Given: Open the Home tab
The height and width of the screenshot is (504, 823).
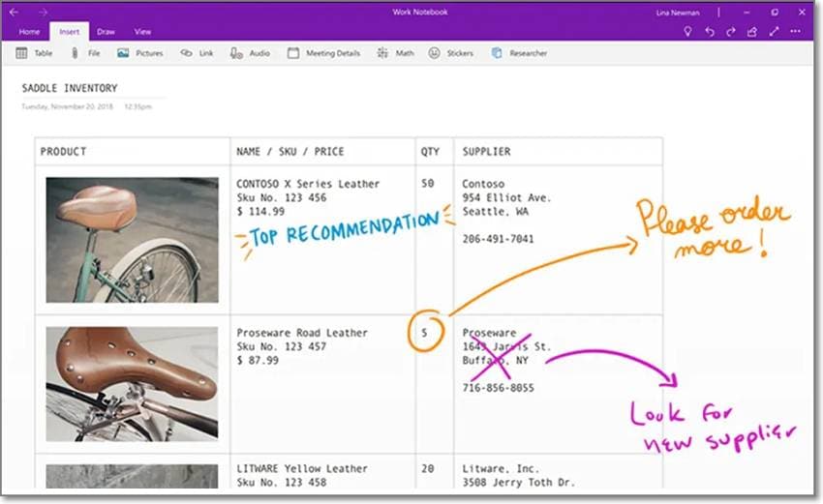Looking at the screenshot, I should [29, 32].
